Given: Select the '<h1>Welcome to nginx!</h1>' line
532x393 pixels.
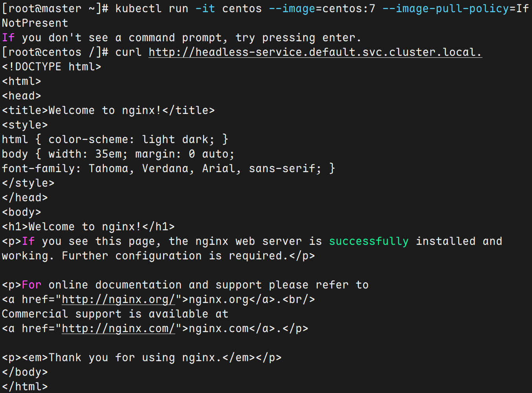Looking at the screenshot, I should tap(88, 227).
